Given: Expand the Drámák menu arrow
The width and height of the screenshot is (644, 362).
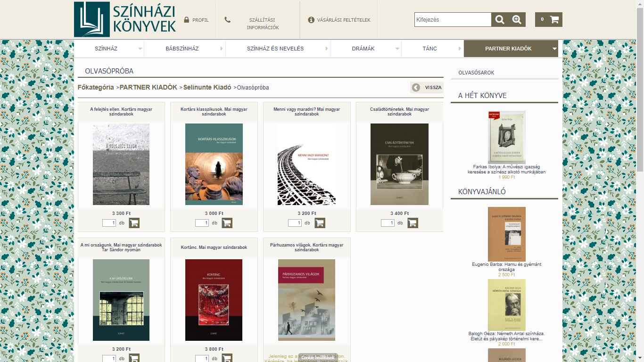Looking at the screenshot, I should (x=397, y=49).
